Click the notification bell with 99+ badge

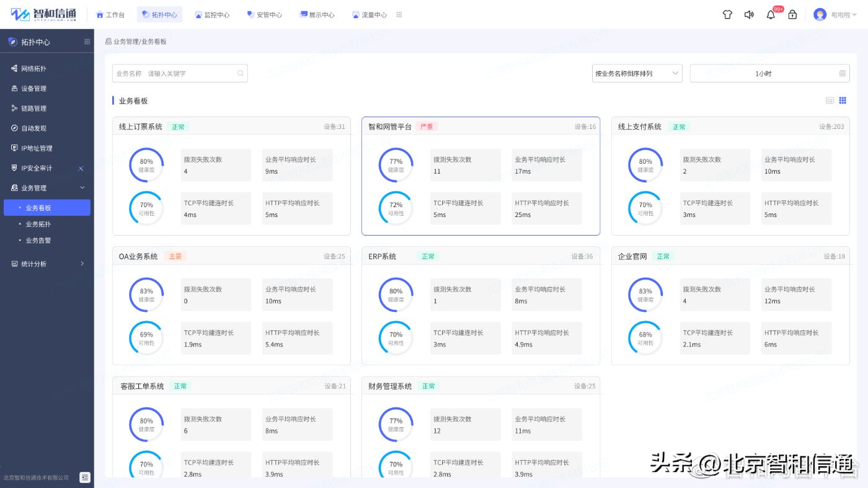point(771,14)
